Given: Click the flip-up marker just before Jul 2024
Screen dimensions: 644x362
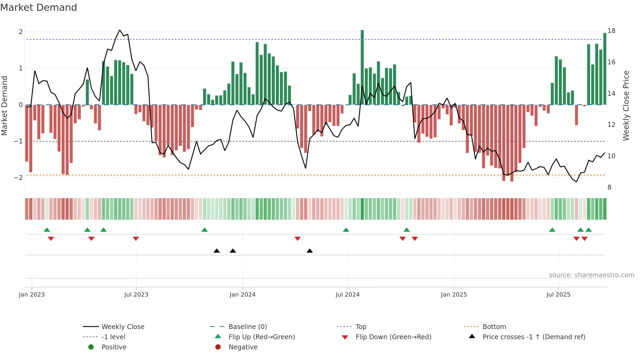Looking at the screenshot, I should pos(346,230).
